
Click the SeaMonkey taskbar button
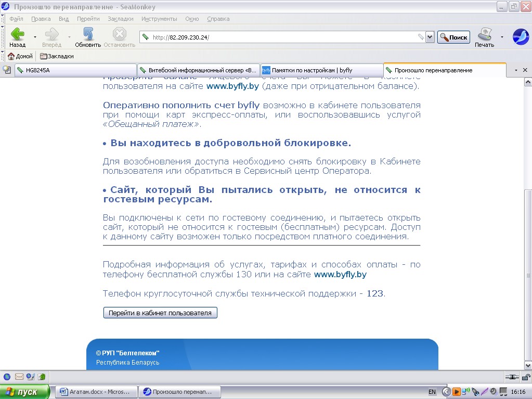click(x=179, y=392)
